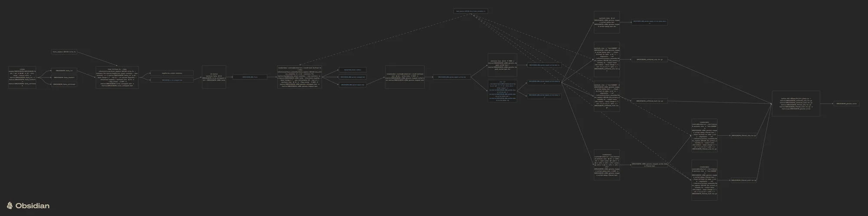This screenshot has width=868, height=216.
Task: Click the SRR23538290_genome.arrow card
Action: (846, 104)
